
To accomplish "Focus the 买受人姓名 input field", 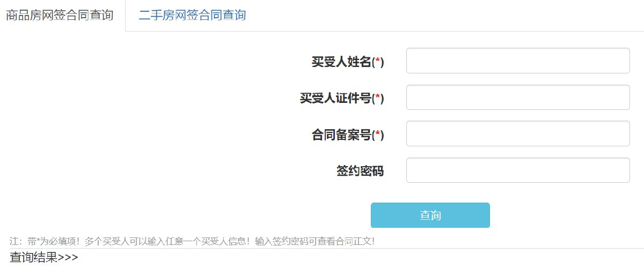I will tap(517, 61).
